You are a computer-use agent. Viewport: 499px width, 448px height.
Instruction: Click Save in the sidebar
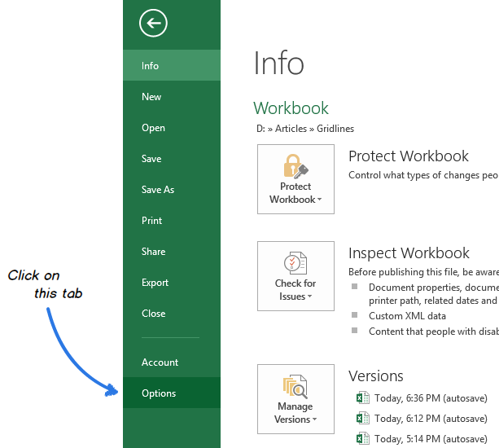(x=172, y=158)
